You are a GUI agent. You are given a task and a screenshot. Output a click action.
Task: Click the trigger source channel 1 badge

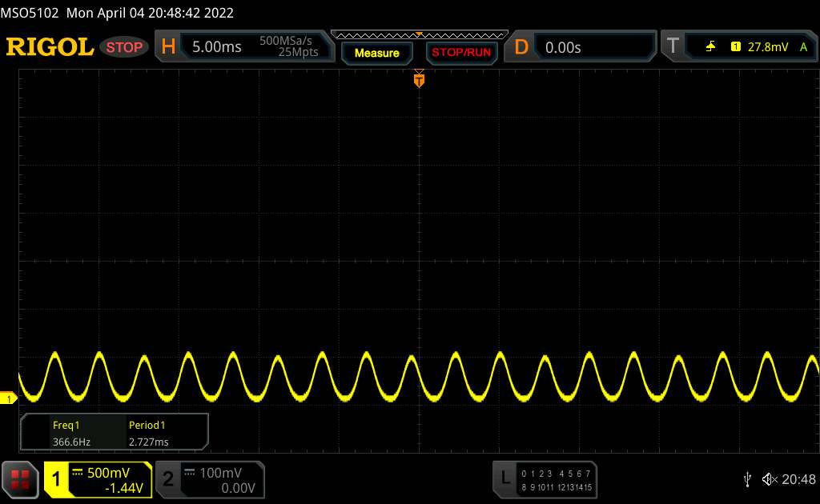coord(735,47)
